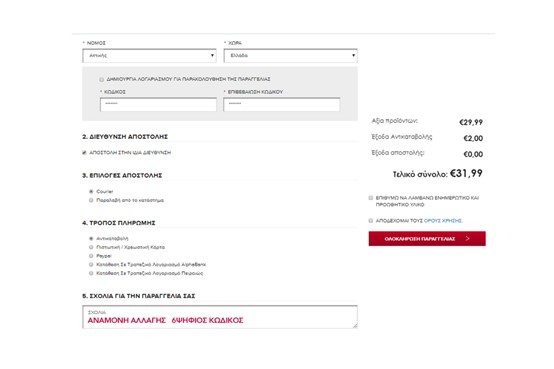Open the ΟΡΟΥΣ ΧΡΗΣΗΣ link
Screen dimensions: 554x369
point(443,221)
